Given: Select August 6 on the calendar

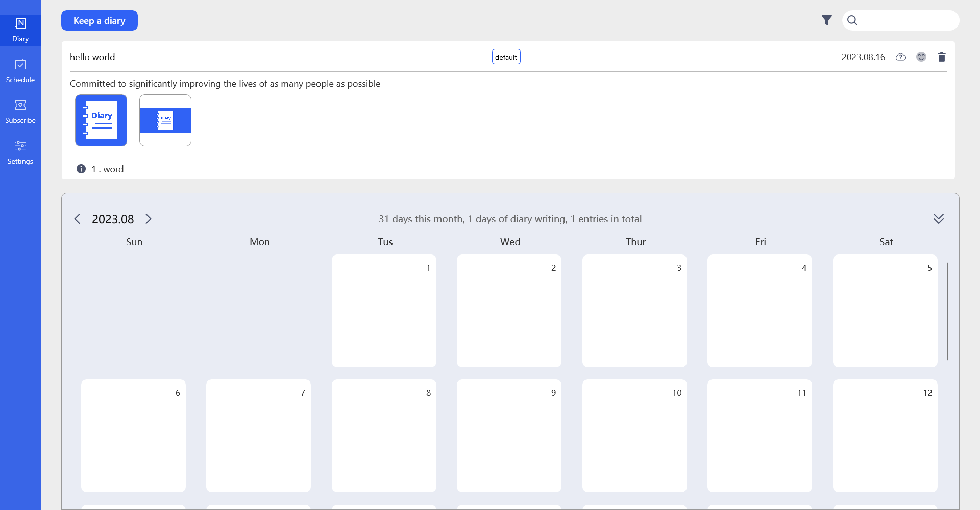Looking at the screenshot, I should [133, 436].
